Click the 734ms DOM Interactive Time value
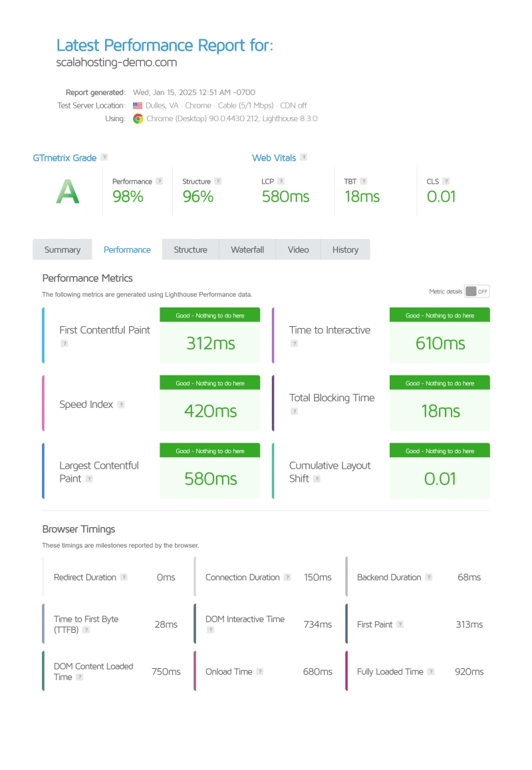The image size is (532, 770). pyautogui.click(x=317, y=625)
